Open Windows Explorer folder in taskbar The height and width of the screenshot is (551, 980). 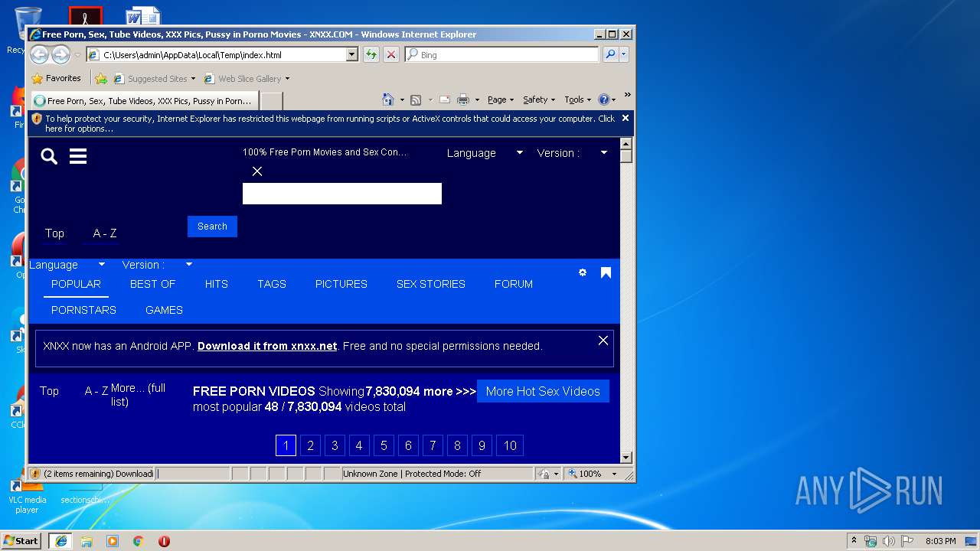click(x=87, y=541)
